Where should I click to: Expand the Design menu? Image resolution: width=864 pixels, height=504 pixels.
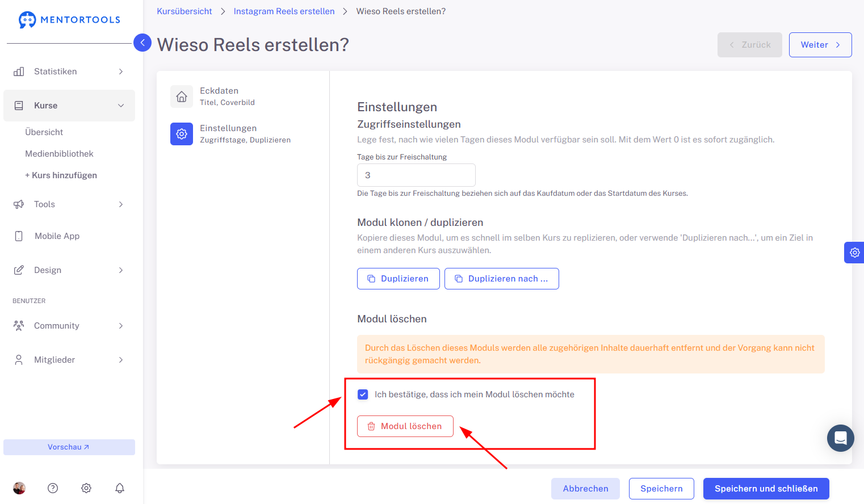[69, 270]
